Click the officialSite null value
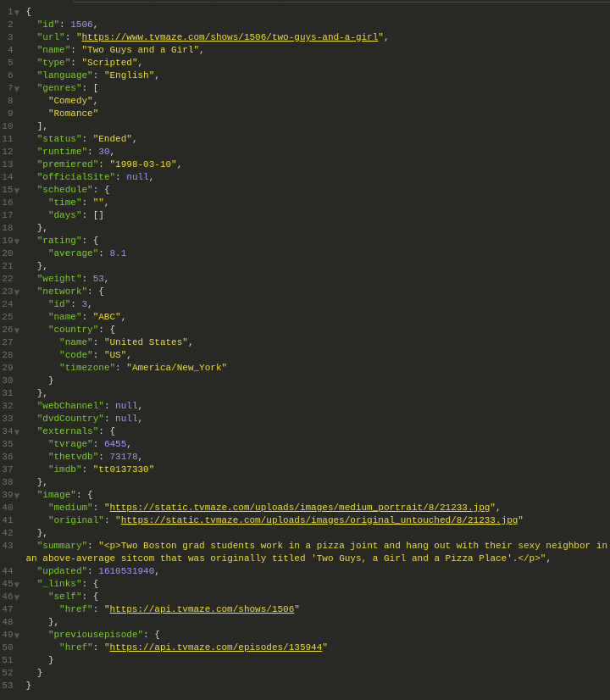The height and width of the screenshot is (700, 610). pos(137,177)
